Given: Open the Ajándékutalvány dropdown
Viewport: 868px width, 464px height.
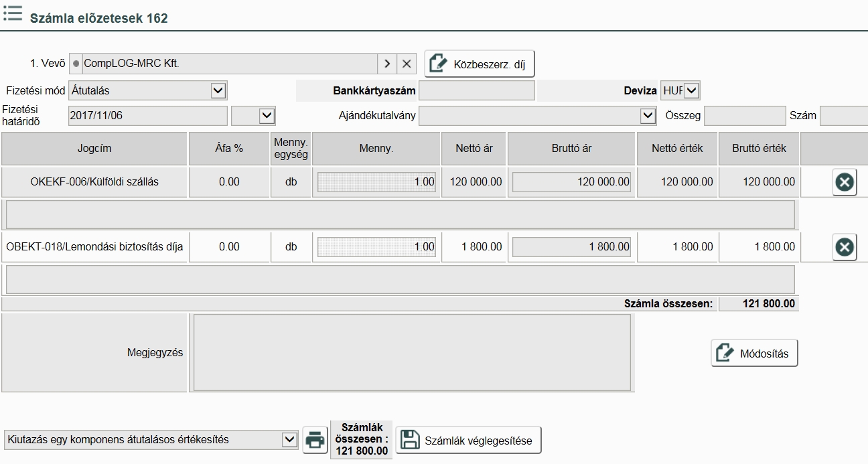Looking at the screenshot, I should [647, 116].
